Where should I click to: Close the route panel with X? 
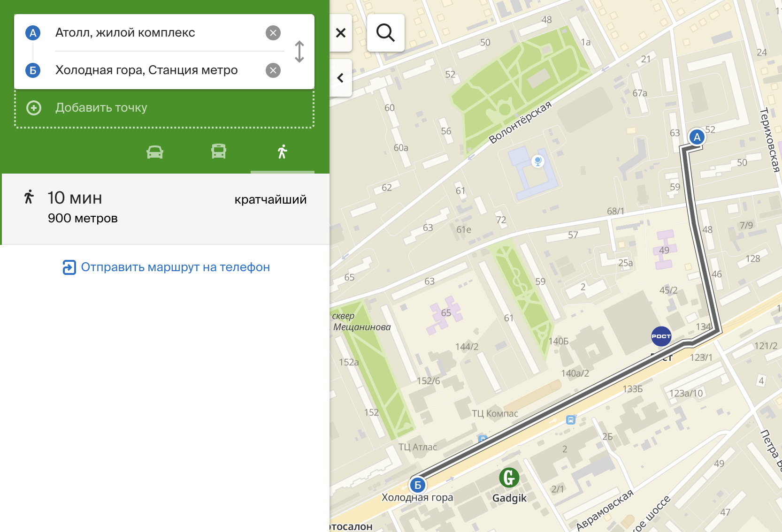click(341, 33)
